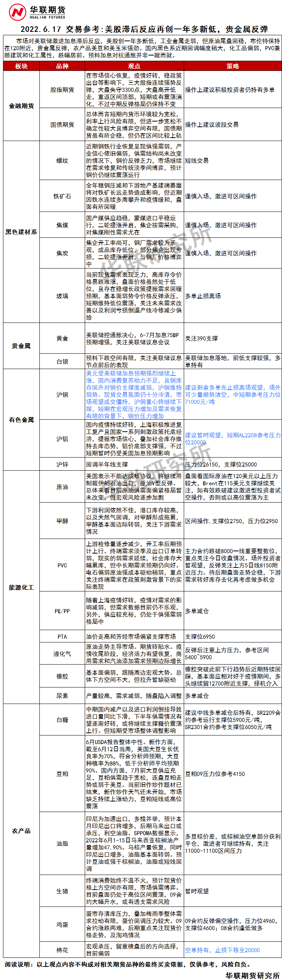Click blue 沪铝 strategy mentioning AL2208
Image resolution: width=282 pixels, height=980 pixels.
pyautogui.click(x=232, y=439)
